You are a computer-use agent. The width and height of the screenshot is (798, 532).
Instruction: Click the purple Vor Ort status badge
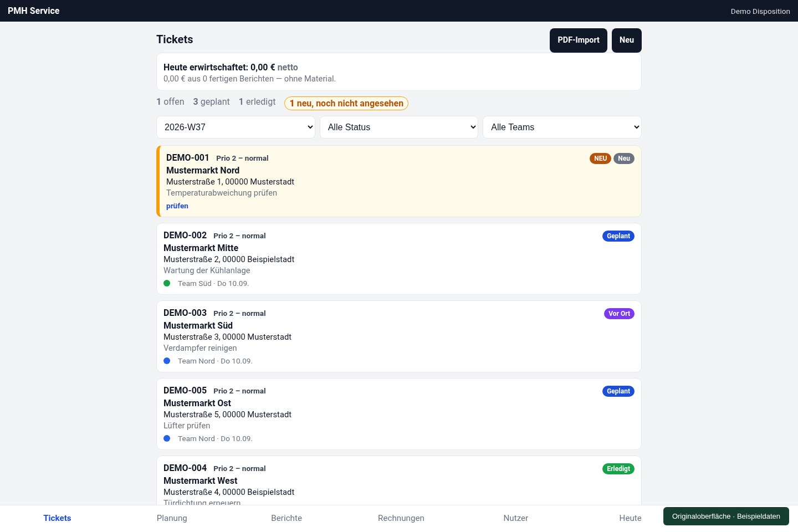pos(619,314)
